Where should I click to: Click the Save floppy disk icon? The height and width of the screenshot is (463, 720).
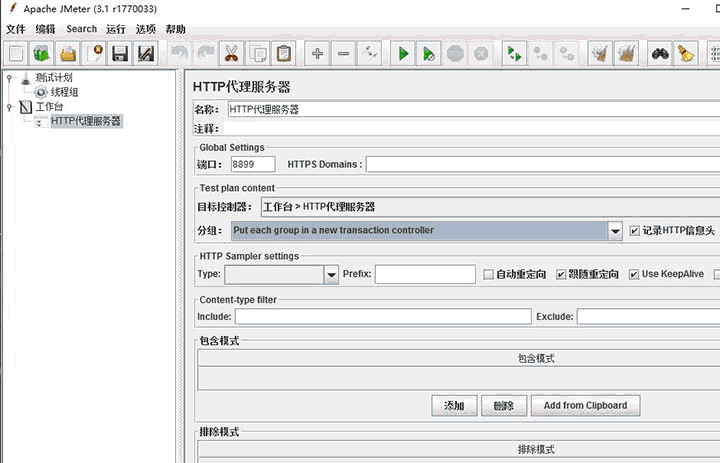pyautogui.click(x=120, y=54)
